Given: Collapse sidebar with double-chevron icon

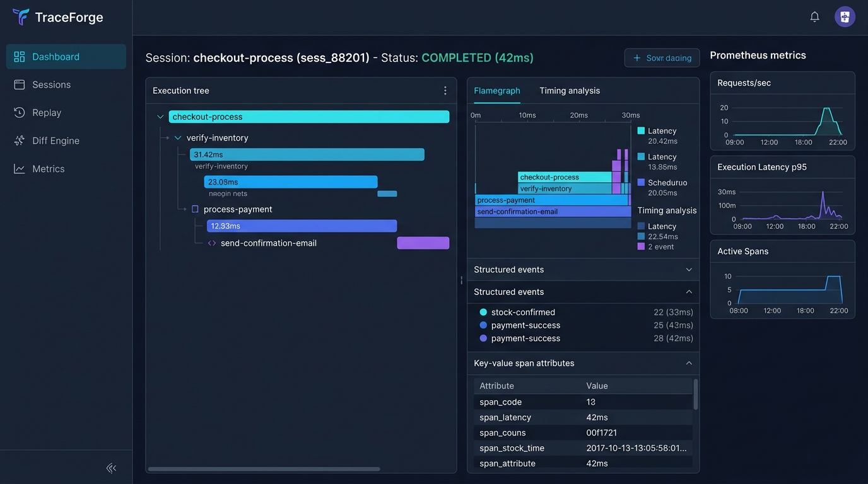Looking at the screenshot, I should [111, 468].
